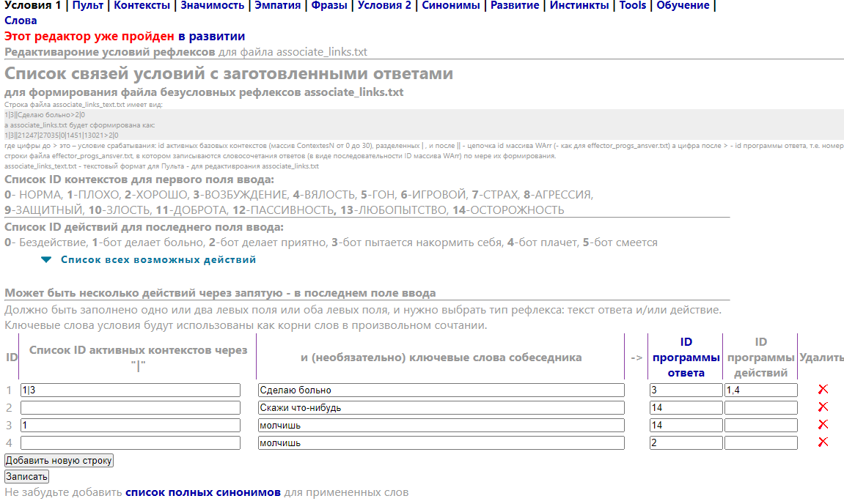Focus row 1 action program field '1,4'

(760, 390)
